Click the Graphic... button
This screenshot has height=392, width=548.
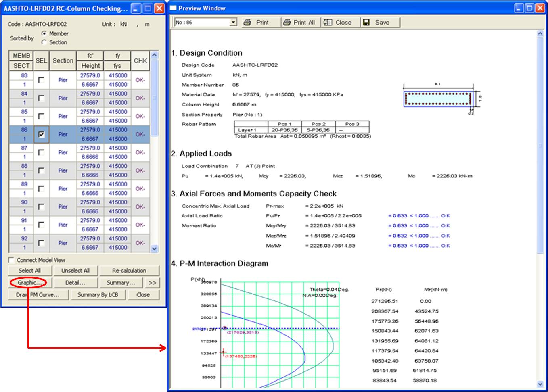(x=29, y=283)
